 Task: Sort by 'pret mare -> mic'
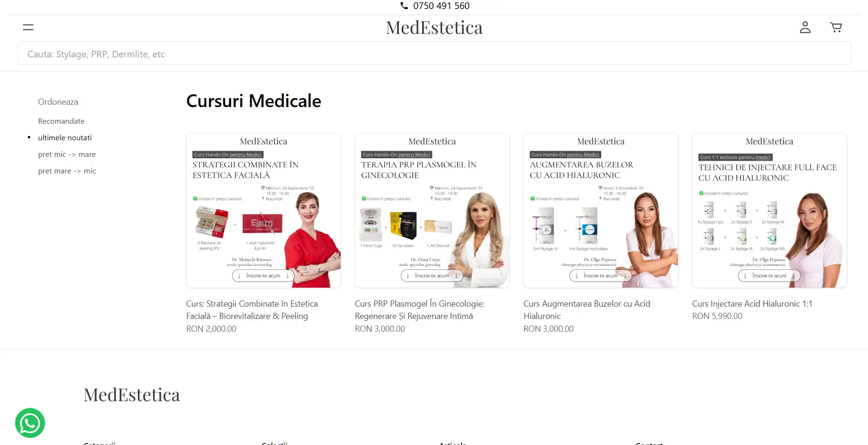pyautogui.click(x=67, y=171)
